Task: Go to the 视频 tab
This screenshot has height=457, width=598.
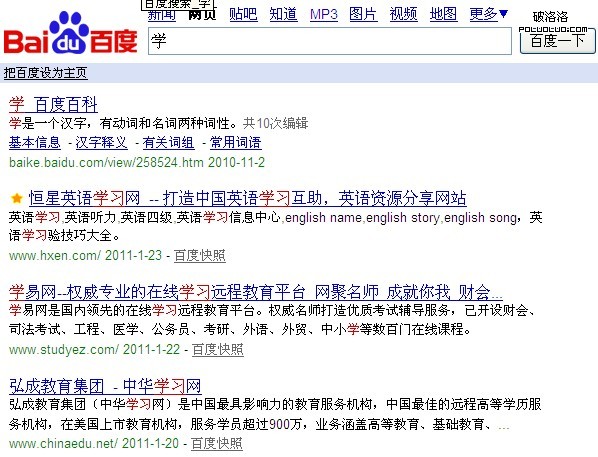Action: coord(403,14)
